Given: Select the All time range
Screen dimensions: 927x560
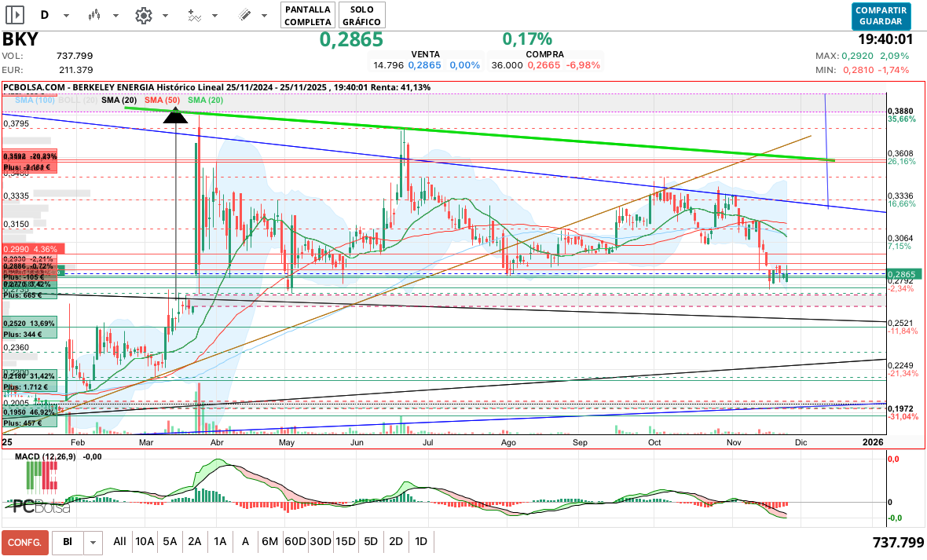Looking at the screenshot, I should click(x=119, y=541).
